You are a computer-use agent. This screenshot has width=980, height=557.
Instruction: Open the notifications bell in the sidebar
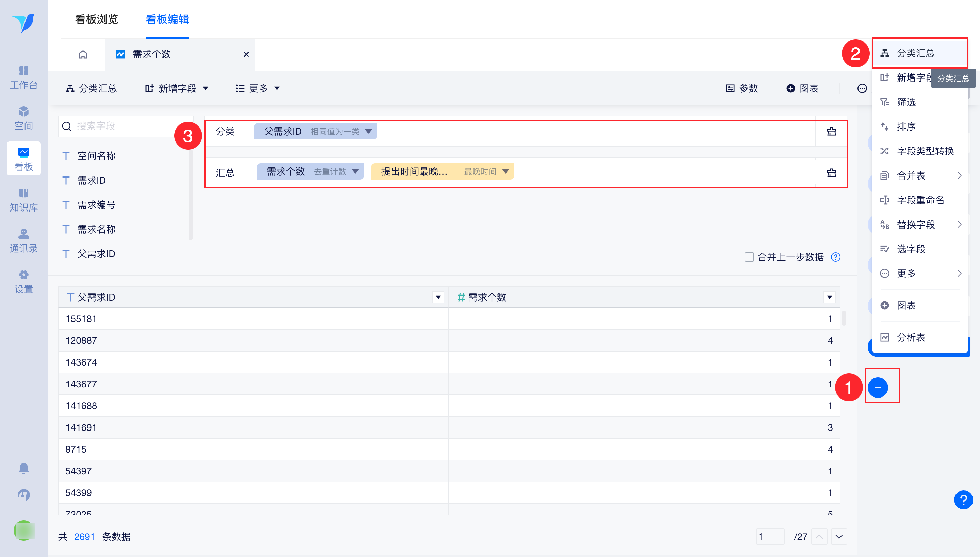pos(24,468)
